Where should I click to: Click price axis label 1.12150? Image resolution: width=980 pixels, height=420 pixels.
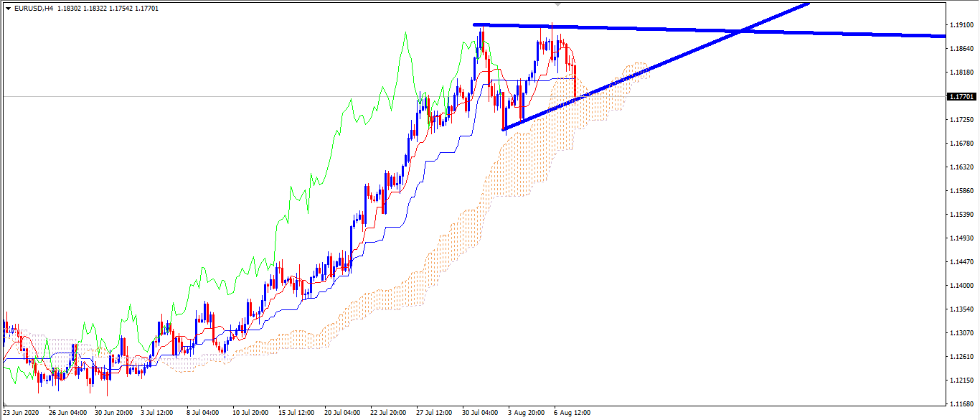click(x=961, y=381)
